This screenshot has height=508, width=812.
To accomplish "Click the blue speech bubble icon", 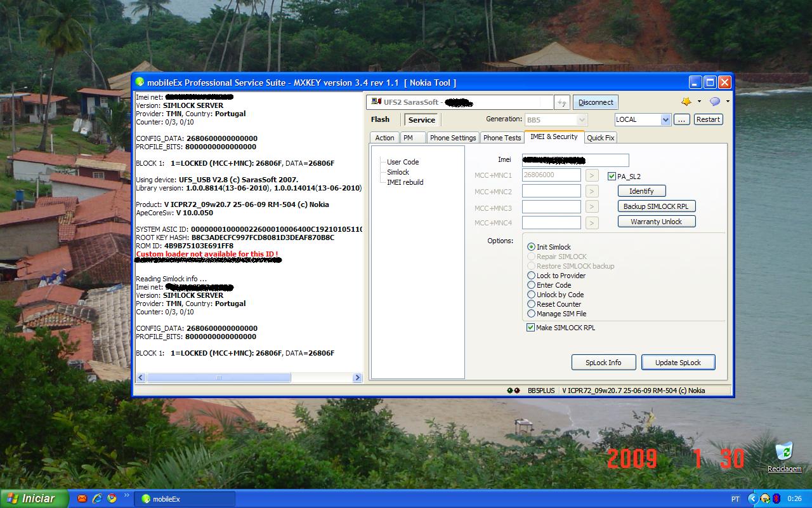I will (x=715, y=102).
